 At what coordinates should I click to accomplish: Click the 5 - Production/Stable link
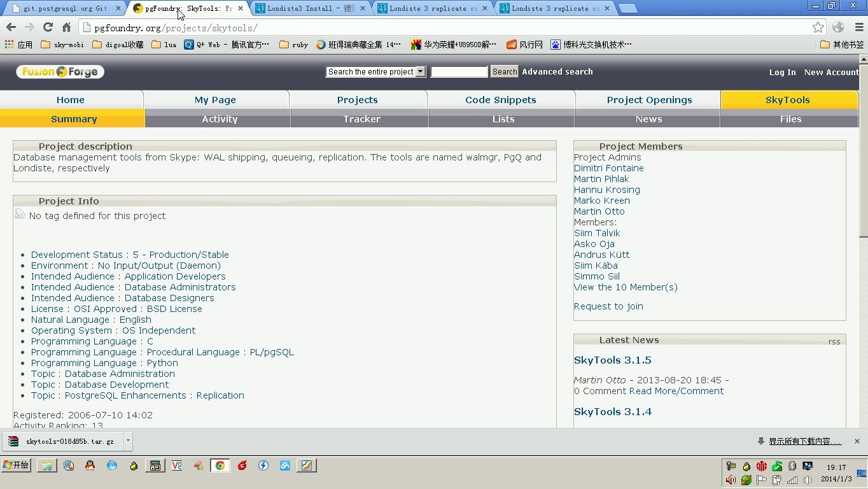(181, 255)
